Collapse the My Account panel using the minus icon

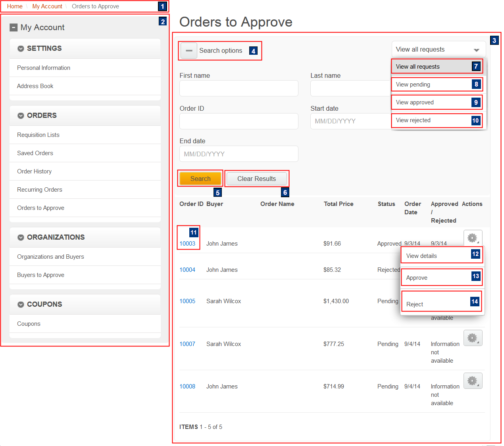pyautogui.click(x=13, y=27)
